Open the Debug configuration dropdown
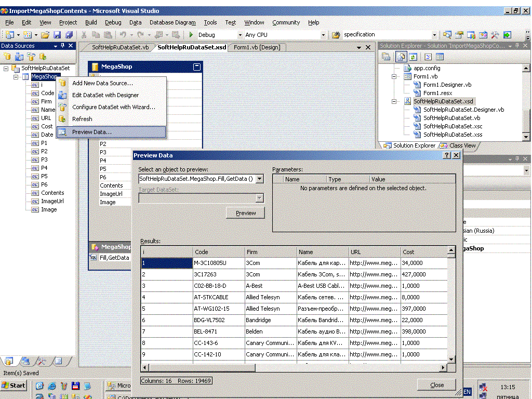The width and height of the screenshot is (532, 399). pos(240,35)
